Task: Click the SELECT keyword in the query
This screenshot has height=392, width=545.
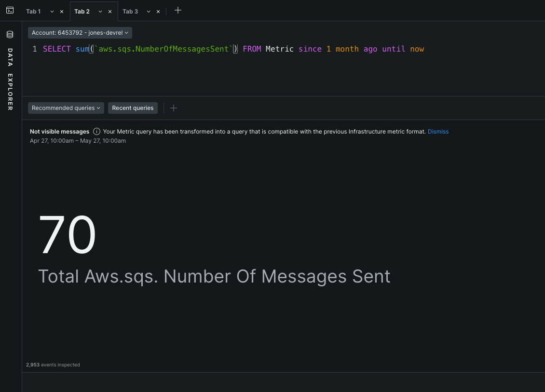Action: tap(56, 49)
